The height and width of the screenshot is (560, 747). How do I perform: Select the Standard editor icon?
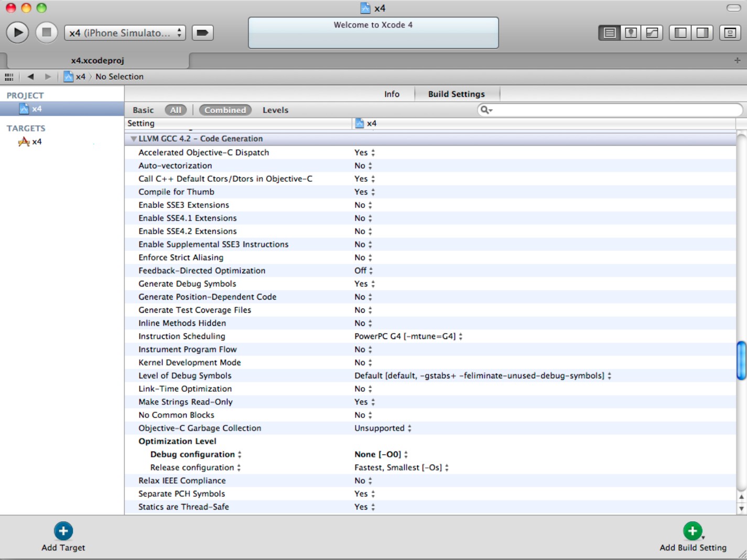tap(609, 33)
